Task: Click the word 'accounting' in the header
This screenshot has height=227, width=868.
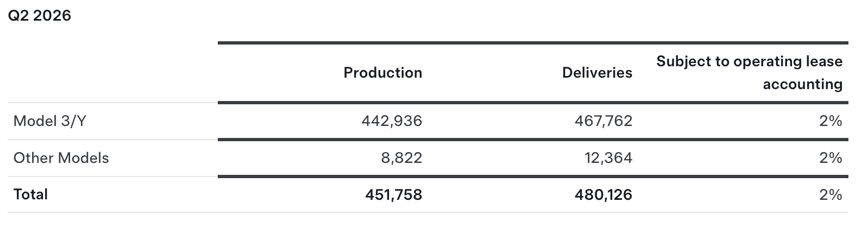Action: click(x=803, y=84)
